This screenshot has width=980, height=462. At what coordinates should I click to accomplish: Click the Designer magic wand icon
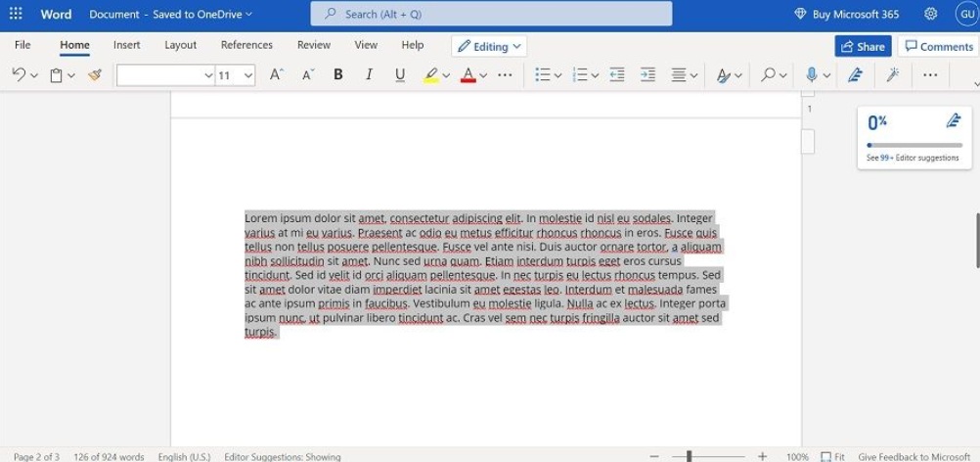893,75
